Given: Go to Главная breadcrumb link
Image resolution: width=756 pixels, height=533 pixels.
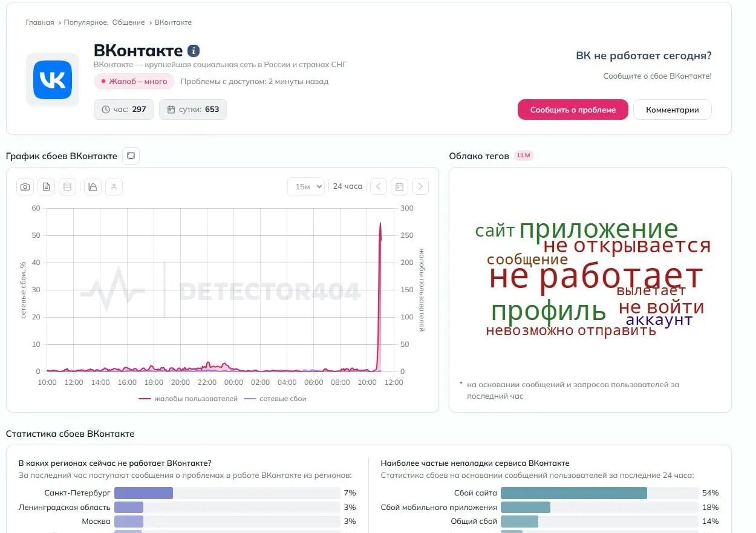Looking at the screenshot, I should point(40,22).
